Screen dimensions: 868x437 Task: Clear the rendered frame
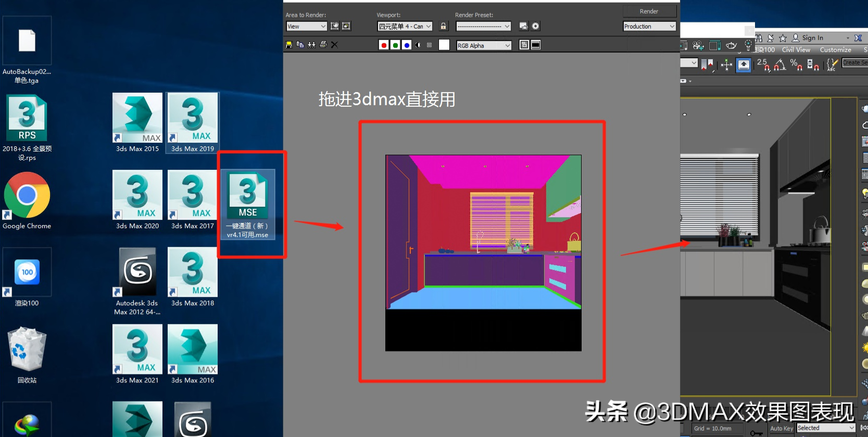(x=334, y=45)
